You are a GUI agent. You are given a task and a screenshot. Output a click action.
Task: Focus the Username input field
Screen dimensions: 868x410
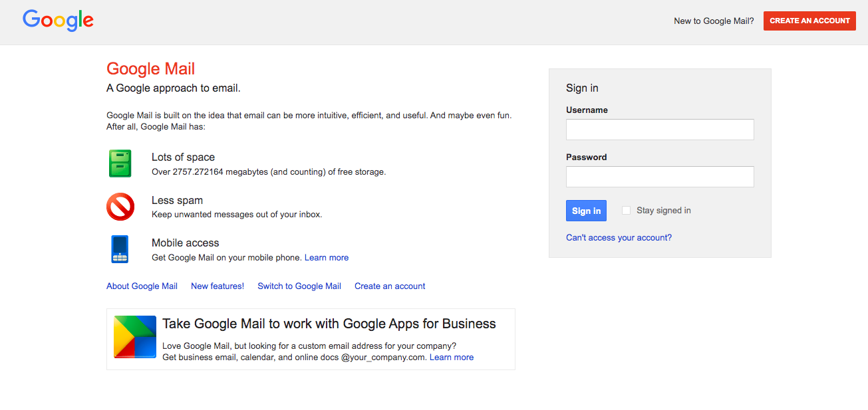click(660, 130)
